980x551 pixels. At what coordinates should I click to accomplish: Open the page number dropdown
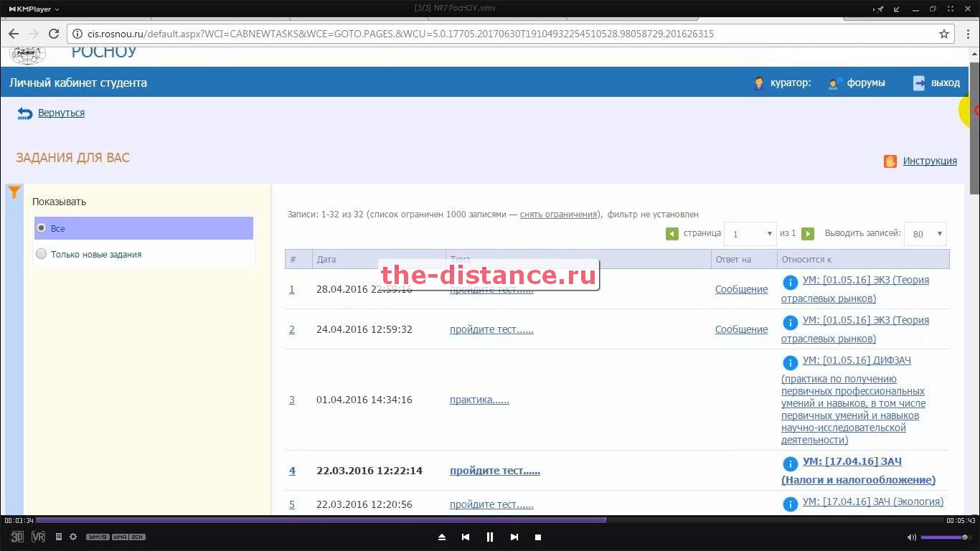point(750,234)
